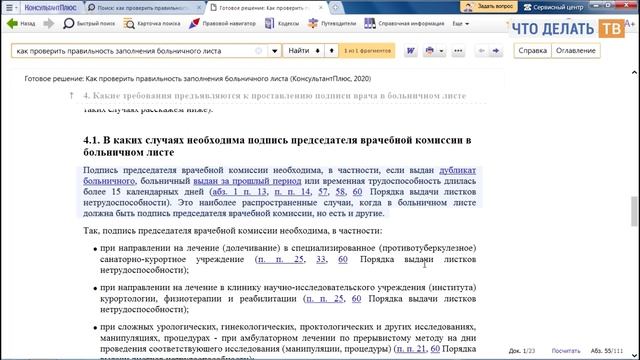Go back with the green Назад arrow
The width and height of the screenshot is (640, 360).
point(21,24)
